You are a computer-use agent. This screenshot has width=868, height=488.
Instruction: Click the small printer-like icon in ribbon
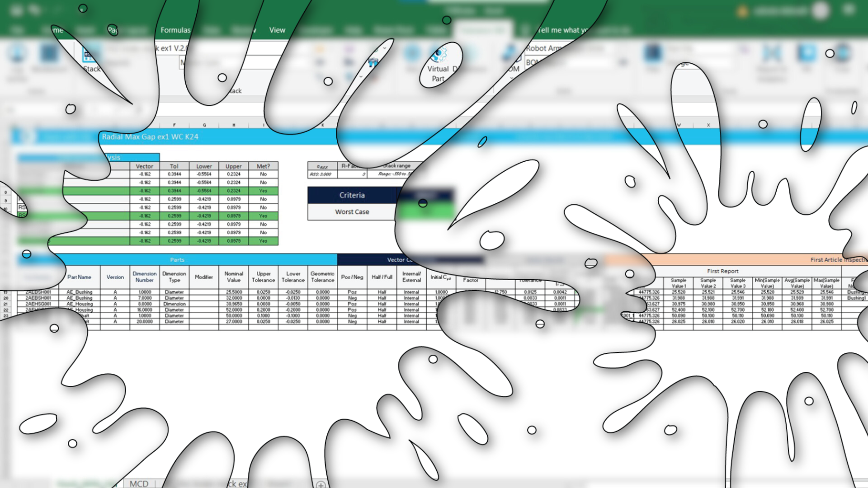[x=373, y=63]
